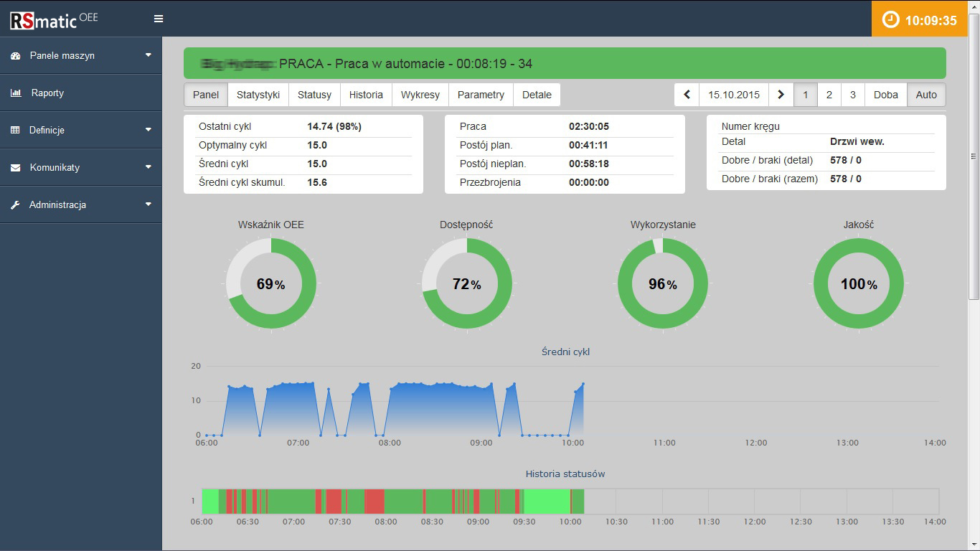Switch to the Wykresy tab
The height and width of the screenshot is (551, 980).
click(420, 95)
